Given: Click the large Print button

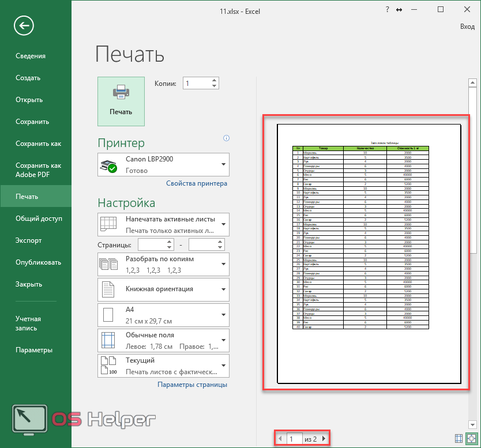Looking at the screenshot, I should [121, 101].
